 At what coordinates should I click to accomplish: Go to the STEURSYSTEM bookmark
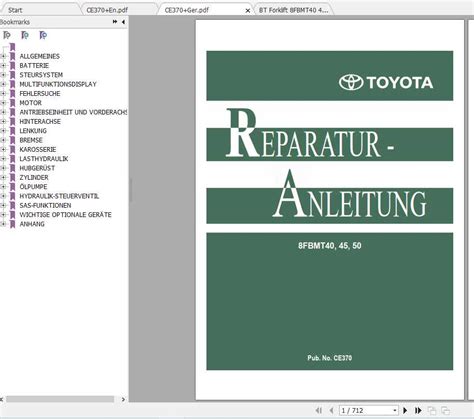coord(41,75)
